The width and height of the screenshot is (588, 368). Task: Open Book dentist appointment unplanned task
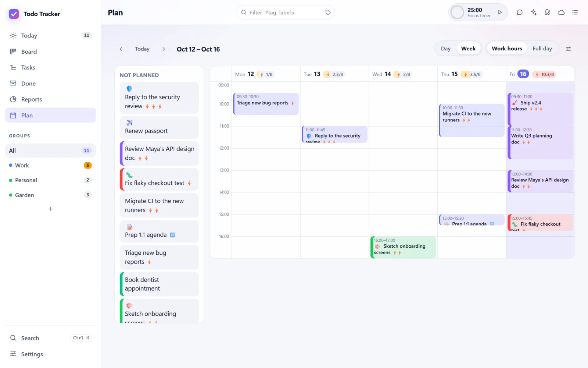[x=159, y=284]
